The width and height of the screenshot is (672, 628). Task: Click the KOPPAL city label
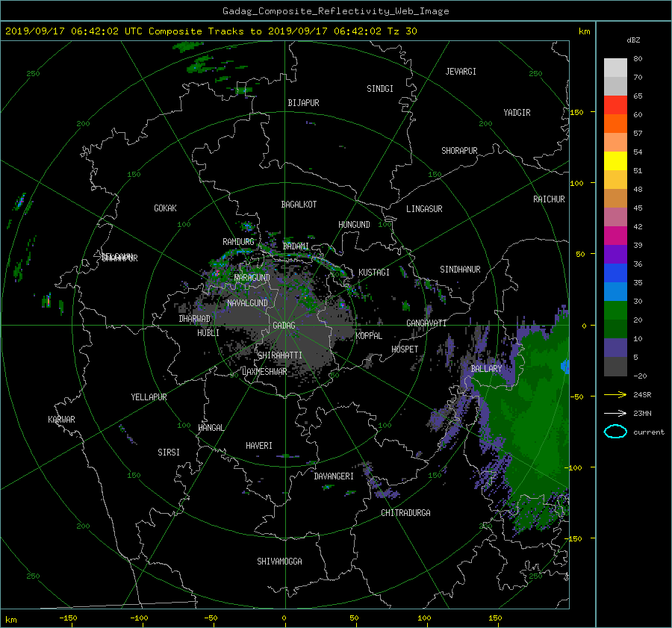369,335
